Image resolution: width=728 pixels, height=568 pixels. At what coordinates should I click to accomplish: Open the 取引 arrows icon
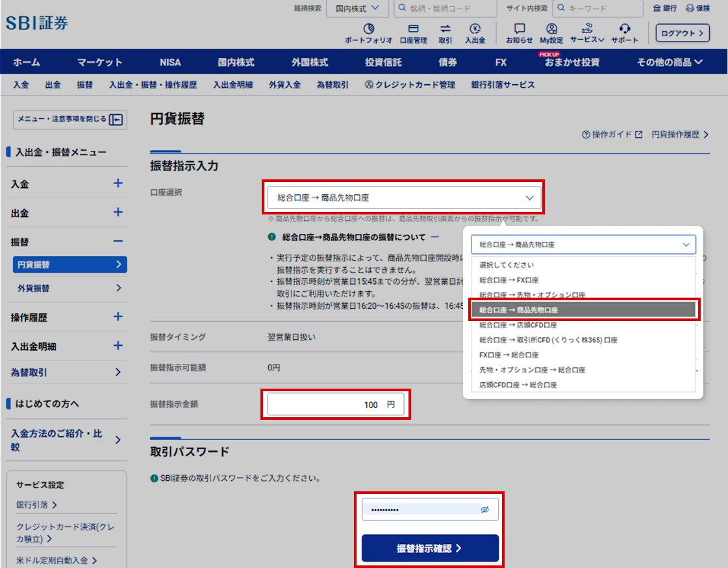tap(446, 29)
